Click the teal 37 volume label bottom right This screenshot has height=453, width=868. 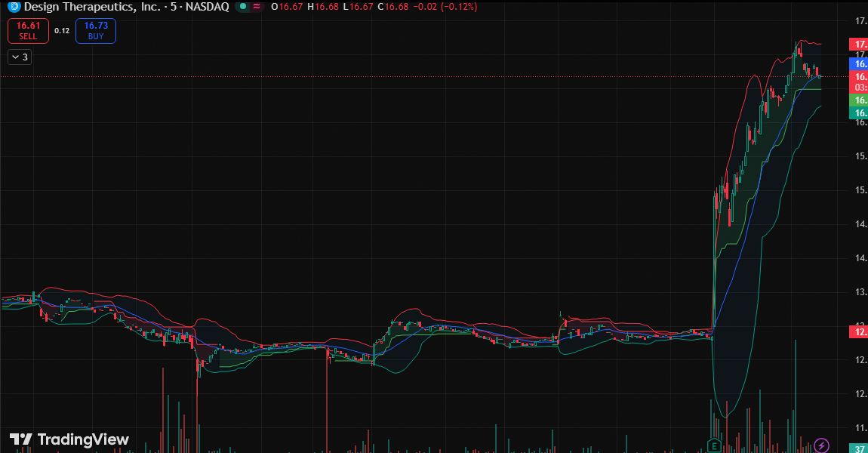[x=860, y=448]
